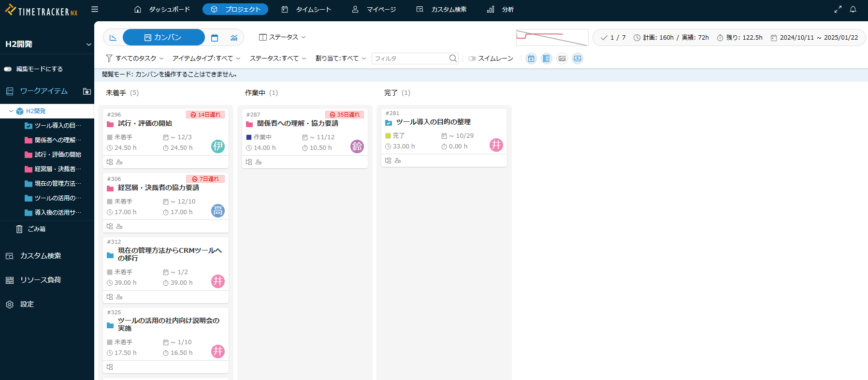
Task: Open the タイムシート menu
Action: click(x=306, y=9)
